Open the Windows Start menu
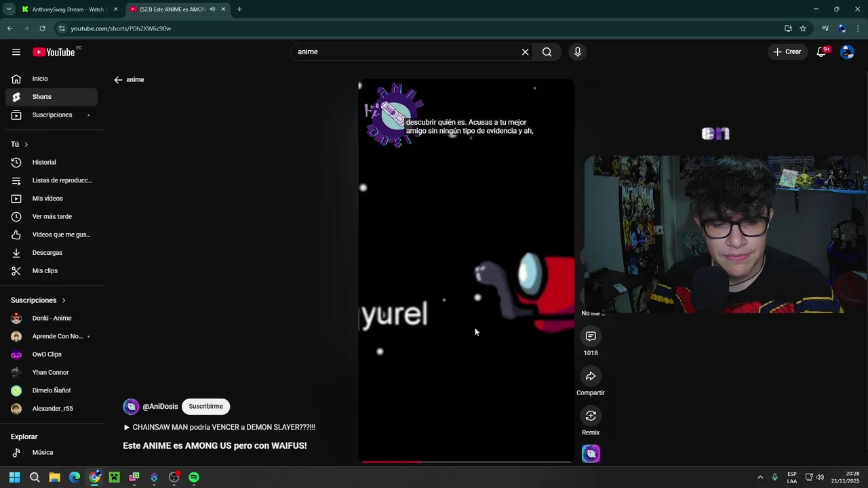 [x=14, y=477]
